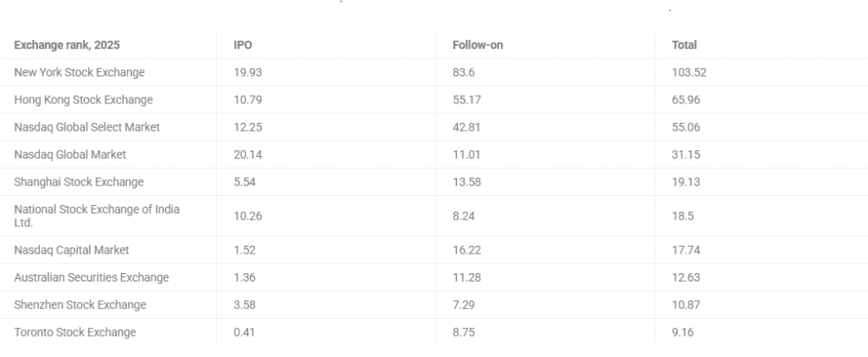Screen dimensions: 868x357
Task: Click the Australian Securities Exchange row label
Action: point(92,277)
